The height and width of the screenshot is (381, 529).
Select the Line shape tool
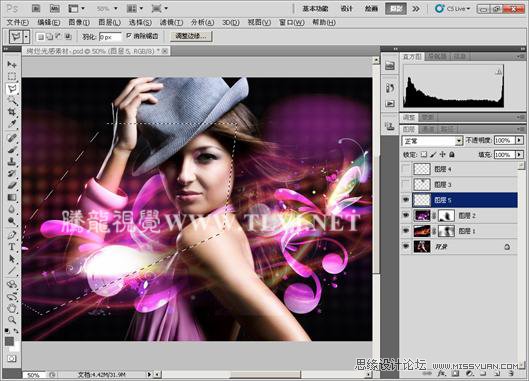pos(12,271)
